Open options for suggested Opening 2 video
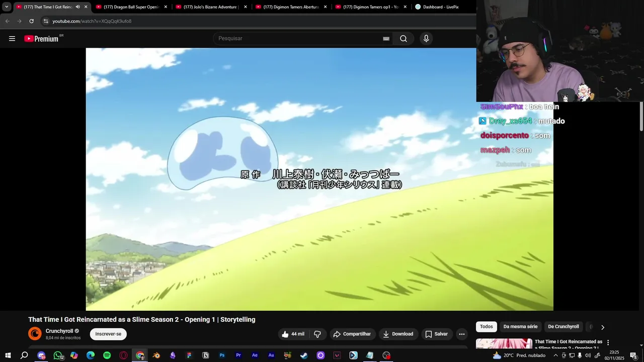Image resolution: width=644 pixels, height=362 pixels. tap(608, 342)
